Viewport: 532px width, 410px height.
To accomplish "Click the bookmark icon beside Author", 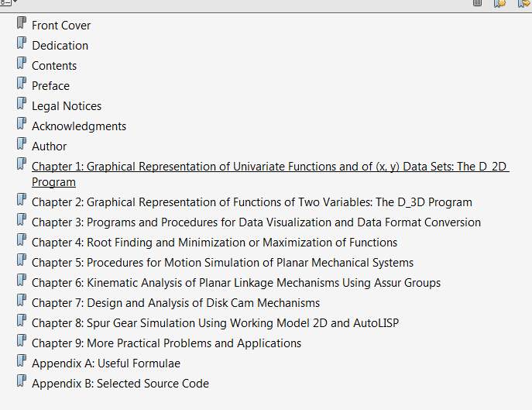I will 22,145.
